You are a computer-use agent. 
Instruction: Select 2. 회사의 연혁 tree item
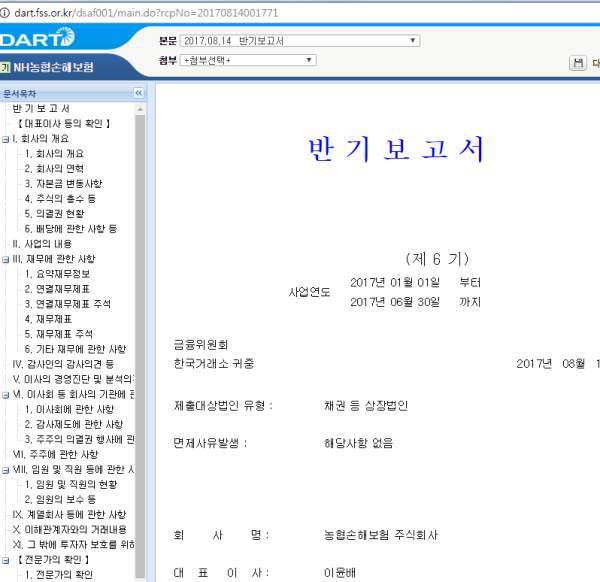tap(54, 168)
